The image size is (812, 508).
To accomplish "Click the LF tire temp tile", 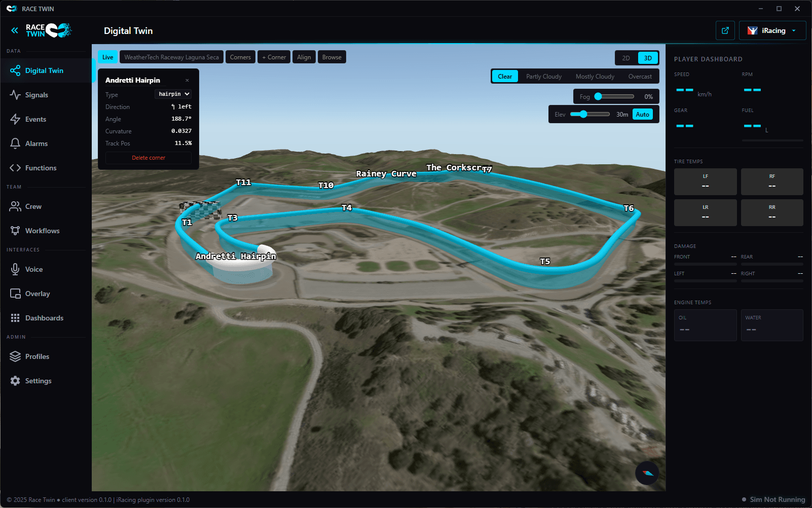I will 706,182.
